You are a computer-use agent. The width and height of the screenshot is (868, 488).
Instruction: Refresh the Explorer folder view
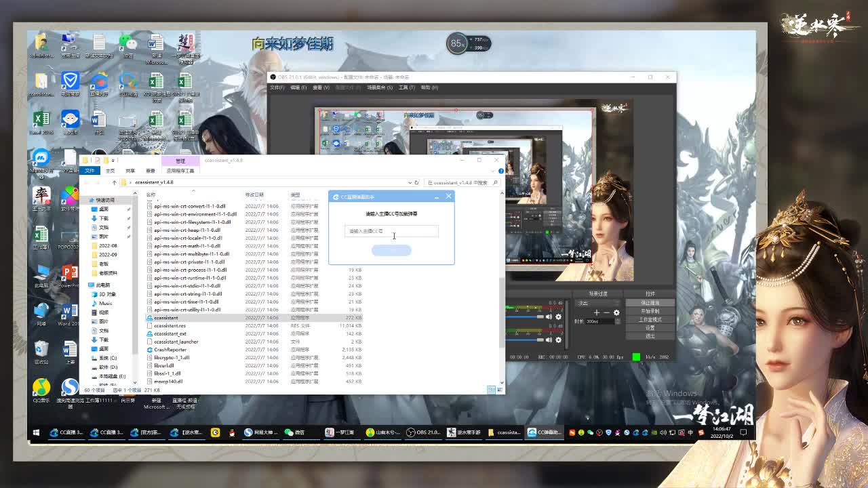[416, 182]
